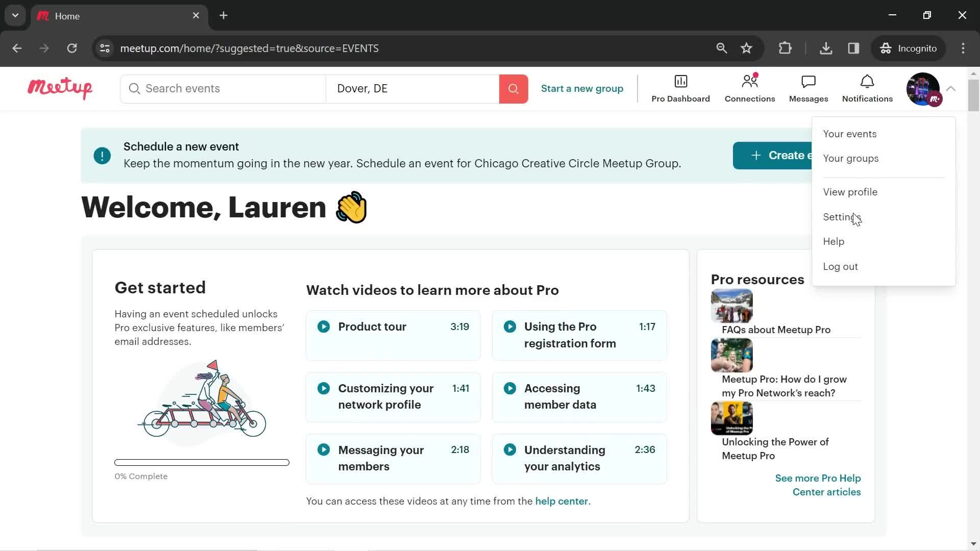980x551 pixels.
Task: Select Log out from dropdown
Action: pos(841,266)
